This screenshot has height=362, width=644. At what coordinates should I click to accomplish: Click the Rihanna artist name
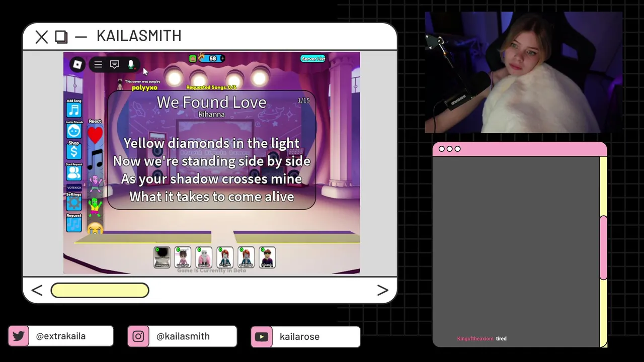pyautogui.click(x=211, y=115)
